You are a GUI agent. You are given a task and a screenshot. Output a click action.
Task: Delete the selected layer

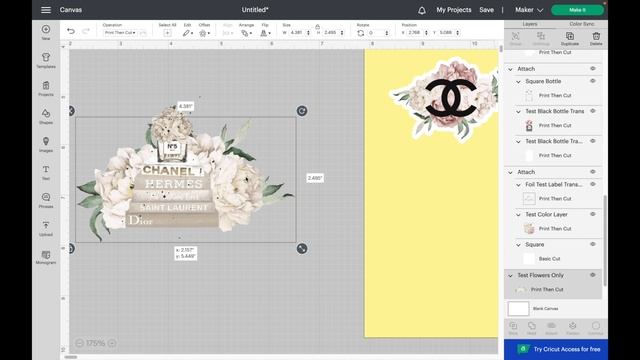596,38
